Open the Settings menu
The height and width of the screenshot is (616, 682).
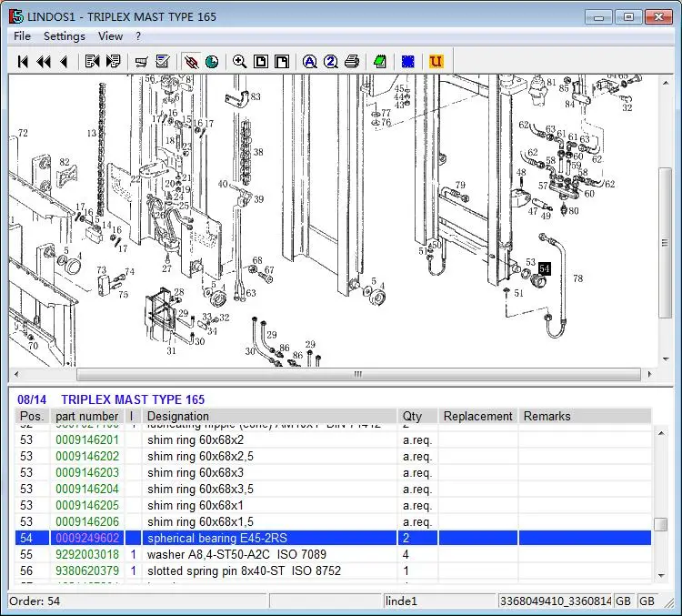65,36
